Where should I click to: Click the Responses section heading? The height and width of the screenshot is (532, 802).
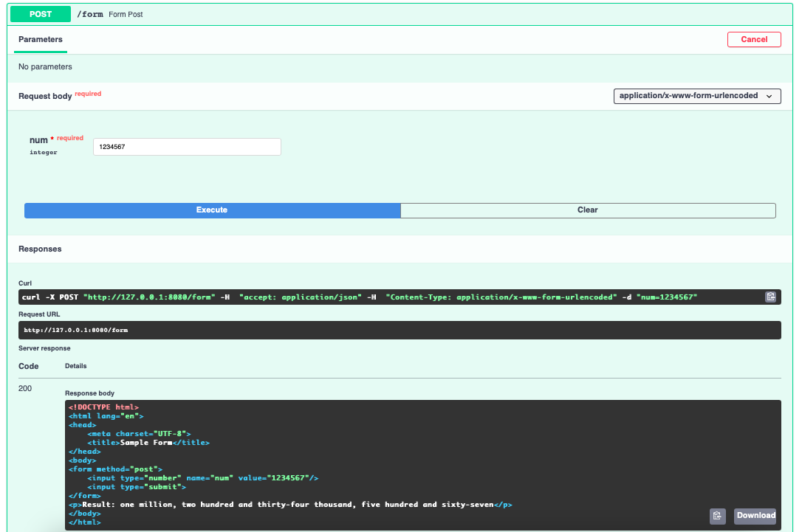pyautogui.click(x=40, y=249)
